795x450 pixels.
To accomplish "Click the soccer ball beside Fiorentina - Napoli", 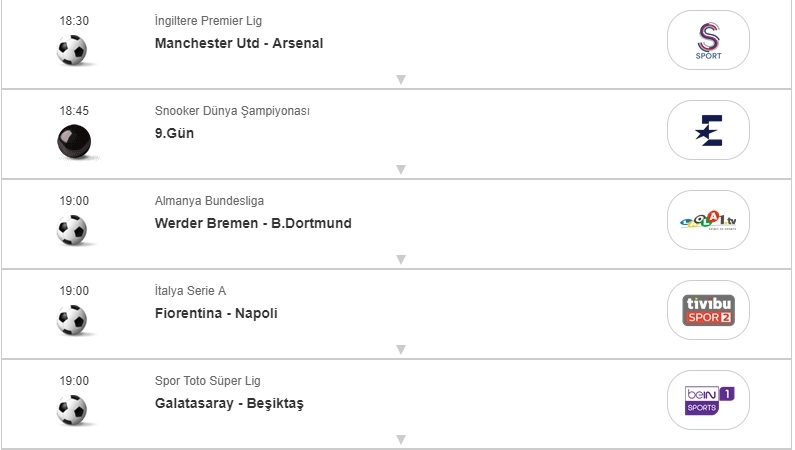I will point(73,320).
